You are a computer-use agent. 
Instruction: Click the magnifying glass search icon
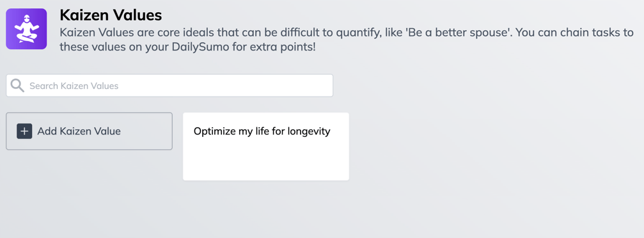(x=17, y=86)
